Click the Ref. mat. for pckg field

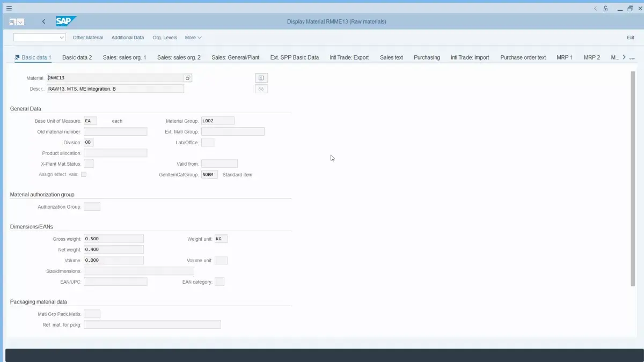click(152, 324)
